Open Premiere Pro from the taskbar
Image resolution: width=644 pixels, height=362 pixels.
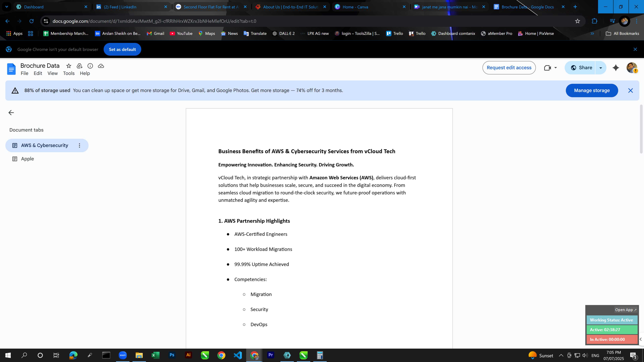pos(271,355)
